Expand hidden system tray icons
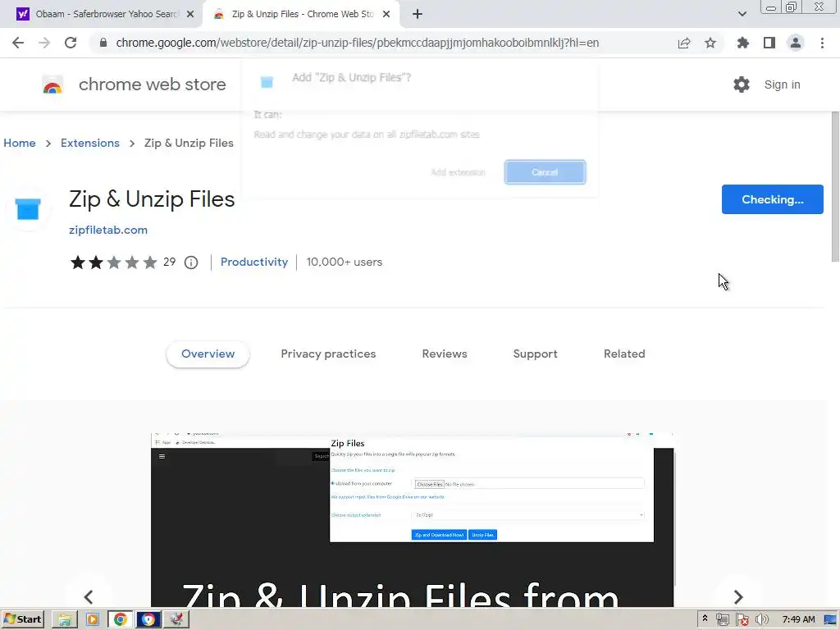Viewport: 840px width, 630px height. (x=705, y=619)
